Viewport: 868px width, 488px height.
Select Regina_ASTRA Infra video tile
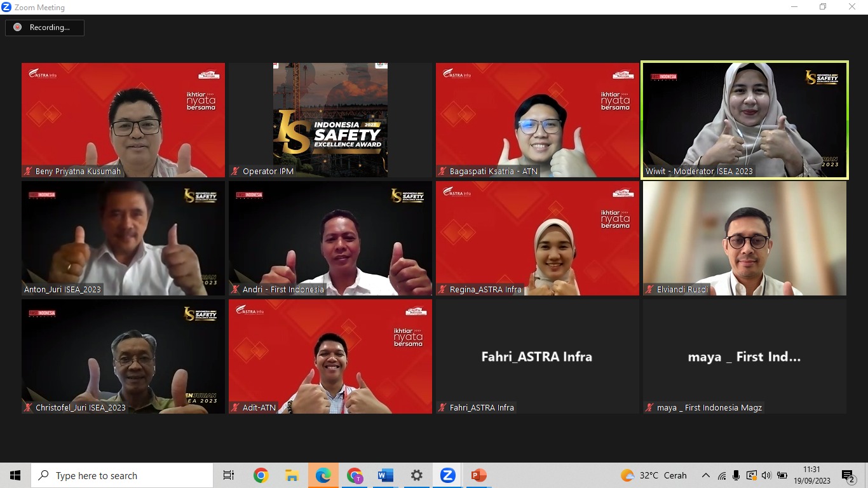tap(538, 238)
